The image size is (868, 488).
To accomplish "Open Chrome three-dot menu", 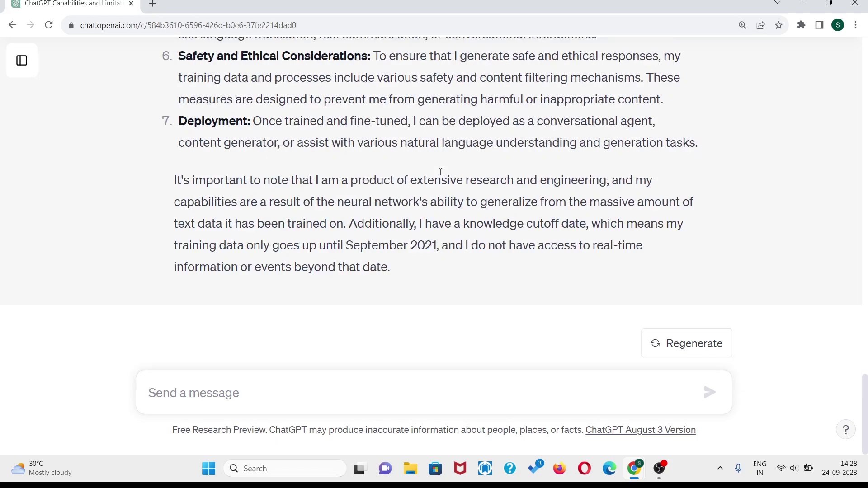I will tap(856, 25).
